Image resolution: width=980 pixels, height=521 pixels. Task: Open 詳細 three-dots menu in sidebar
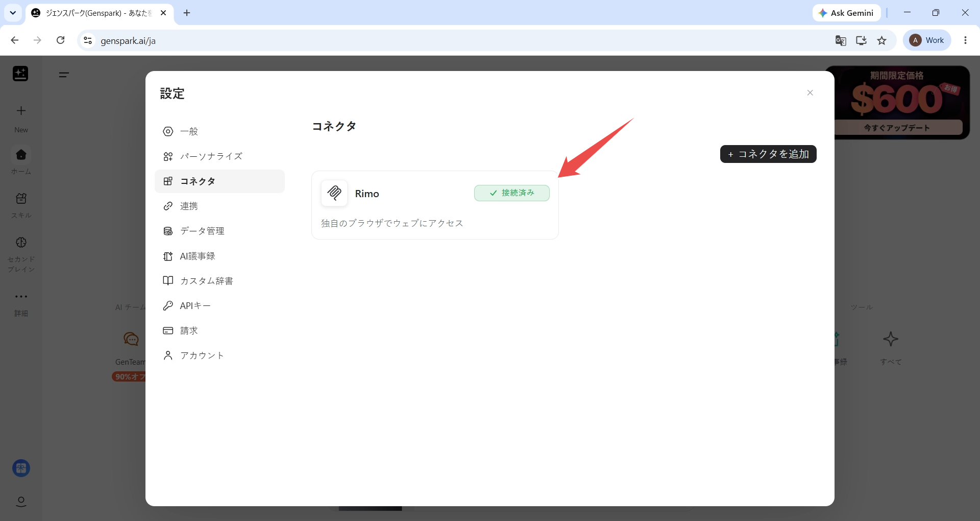click(x=21, y=296)
